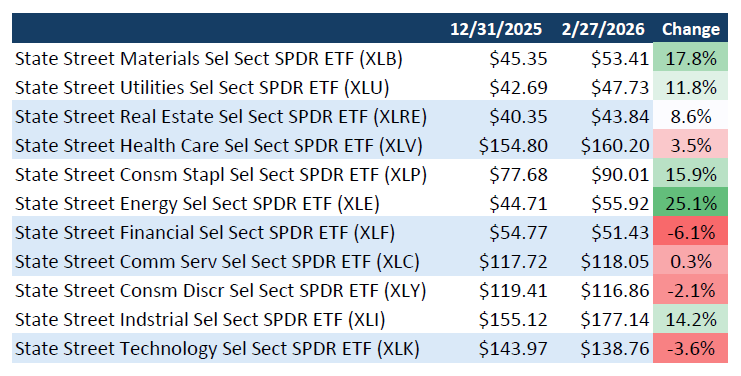Click the -3.6% red Technology change cell
Image resolution: width=741 pixels, height=376 pixels.
click(690, 348)
